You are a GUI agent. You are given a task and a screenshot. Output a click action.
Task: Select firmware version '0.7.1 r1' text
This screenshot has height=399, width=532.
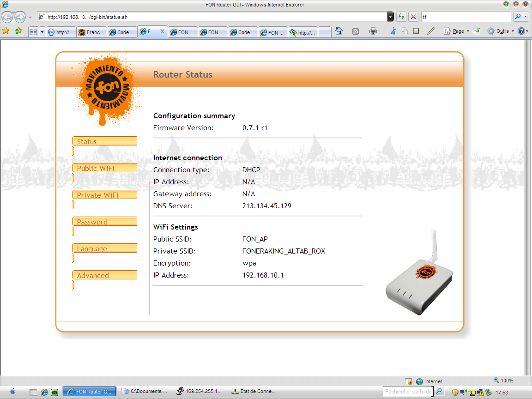click(255, 128)
